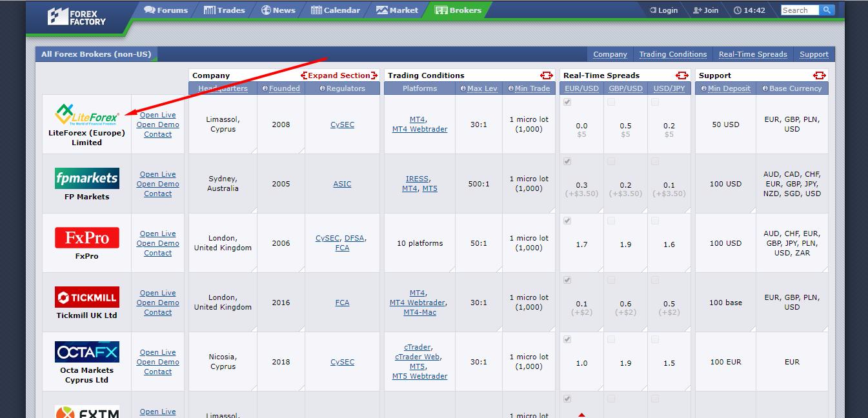Toggle LiteForex GBP/USD spread checkbox
Viewport: 868px width, 418px height.
click(611, 102)
